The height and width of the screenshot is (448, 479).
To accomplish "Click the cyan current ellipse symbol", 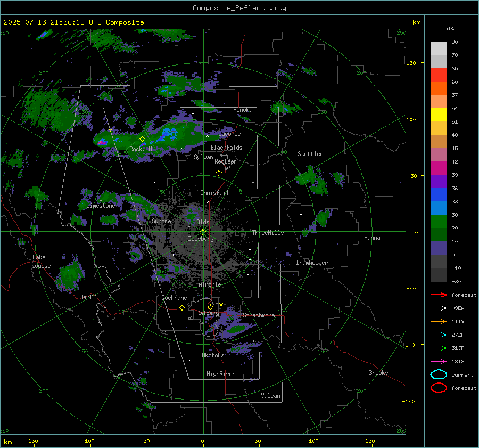I will click(439, 374).
